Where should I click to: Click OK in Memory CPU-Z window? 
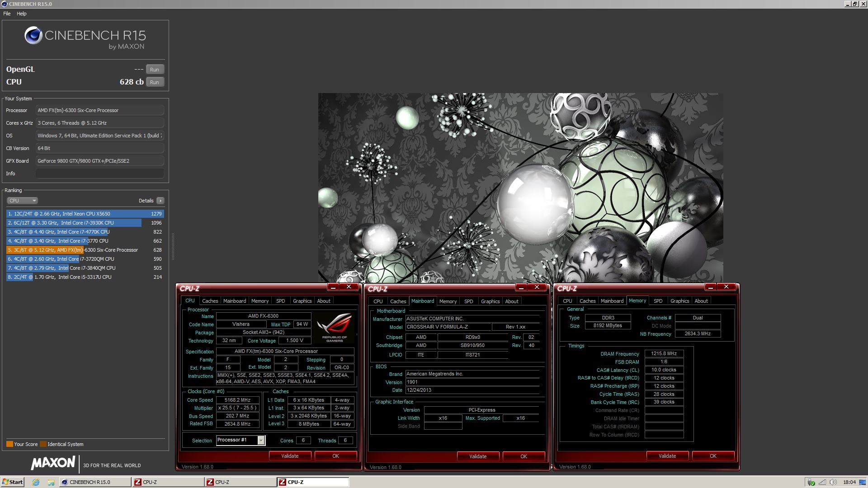click(713, 456)
